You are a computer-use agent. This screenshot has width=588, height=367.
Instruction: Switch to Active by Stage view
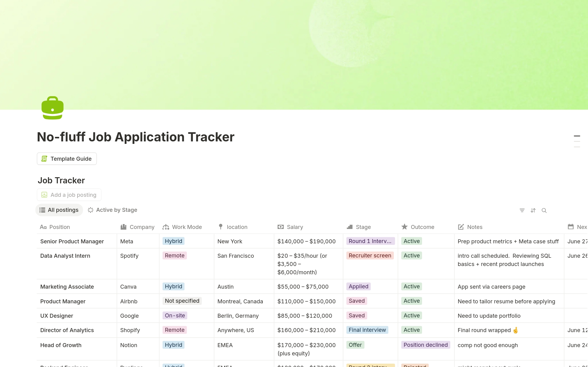pos(112,210)
